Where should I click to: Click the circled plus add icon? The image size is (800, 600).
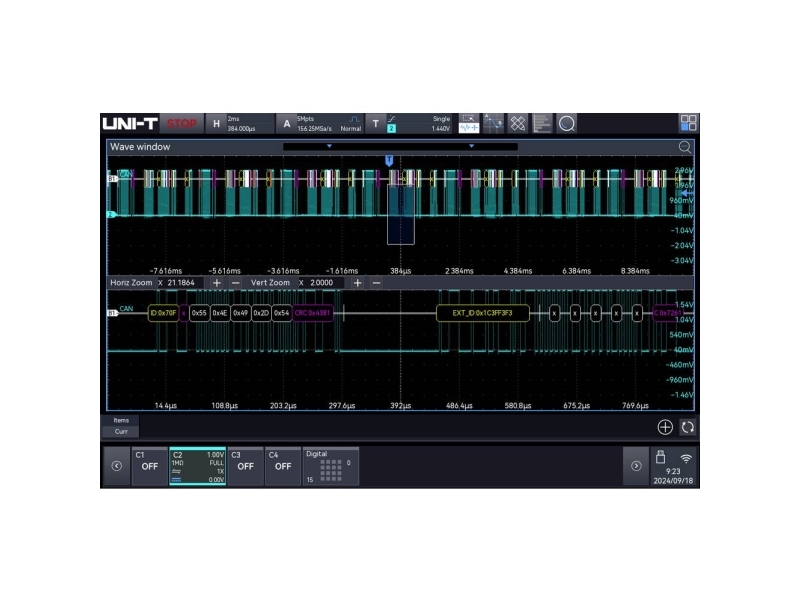click(665, 427)
